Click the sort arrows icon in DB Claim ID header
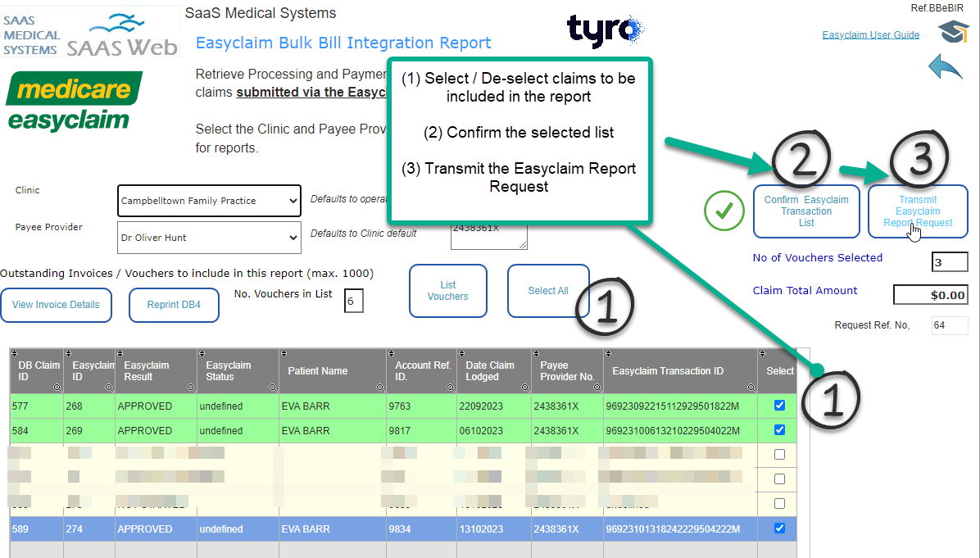The height and width of the screenshot is (558, 980). click(15, 354)
